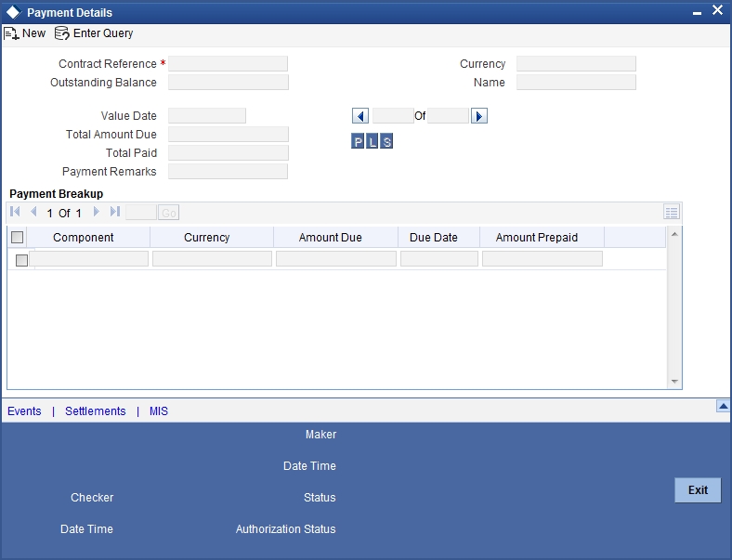Screen dimensions: 732x560
Task: Click the Payment Breakup section title
Action: pos(57,194)
